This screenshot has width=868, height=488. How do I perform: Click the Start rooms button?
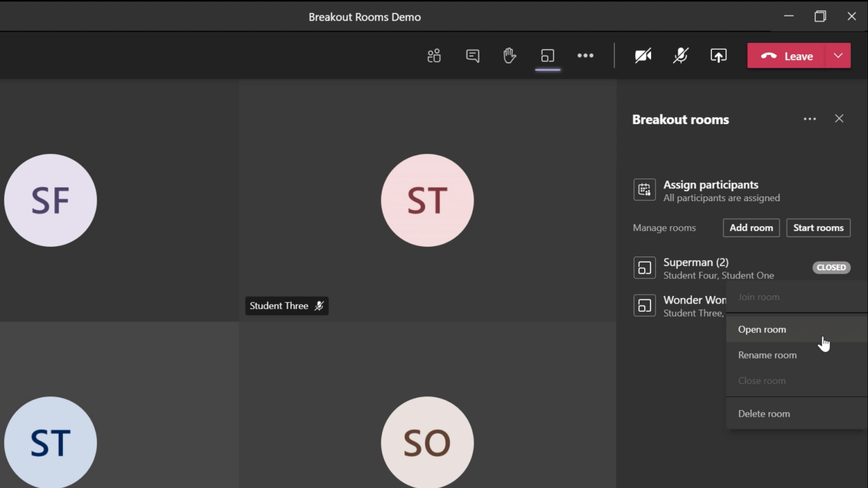[818, 228]
